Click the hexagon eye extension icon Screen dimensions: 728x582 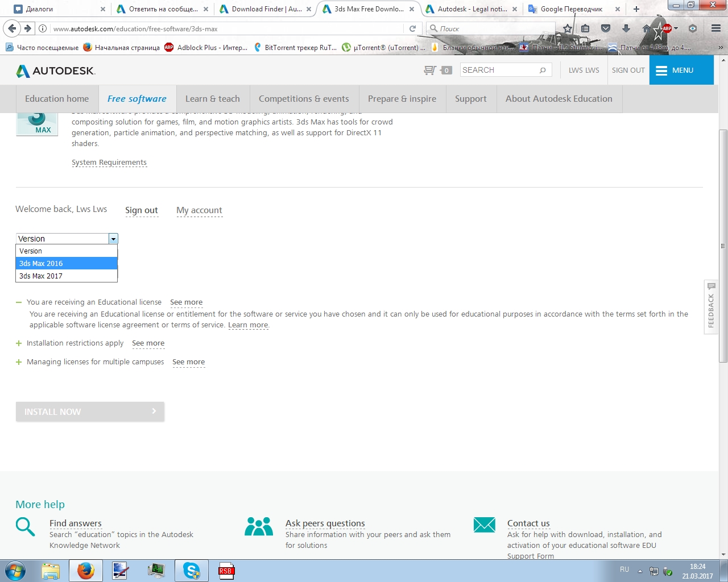[x=692, y=28]
